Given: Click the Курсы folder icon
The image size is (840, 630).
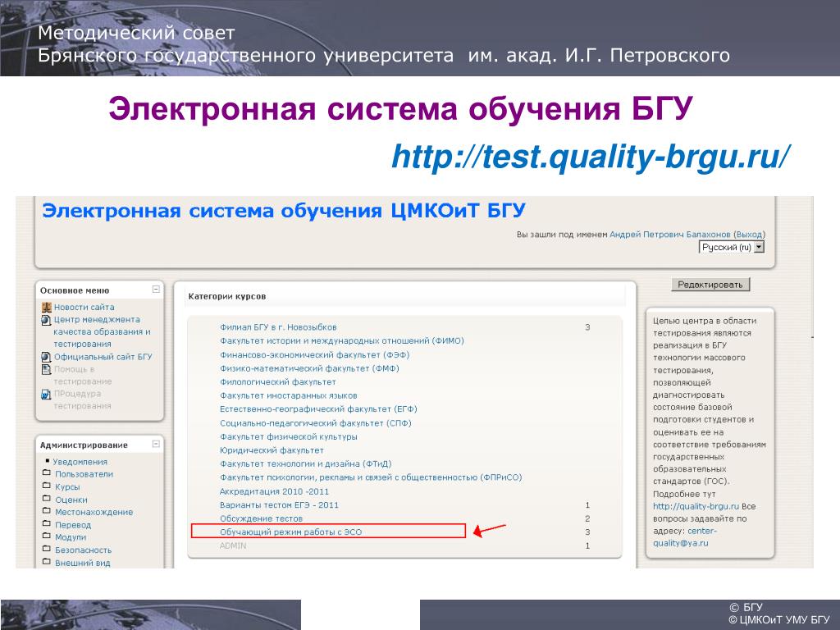Looking at the screenshot, I should (x=47, y=486).
